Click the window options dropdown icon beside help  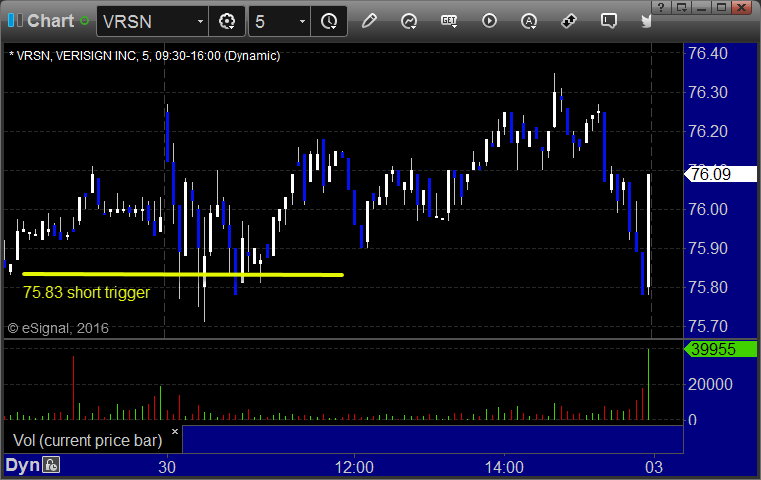tap(681, 7)
